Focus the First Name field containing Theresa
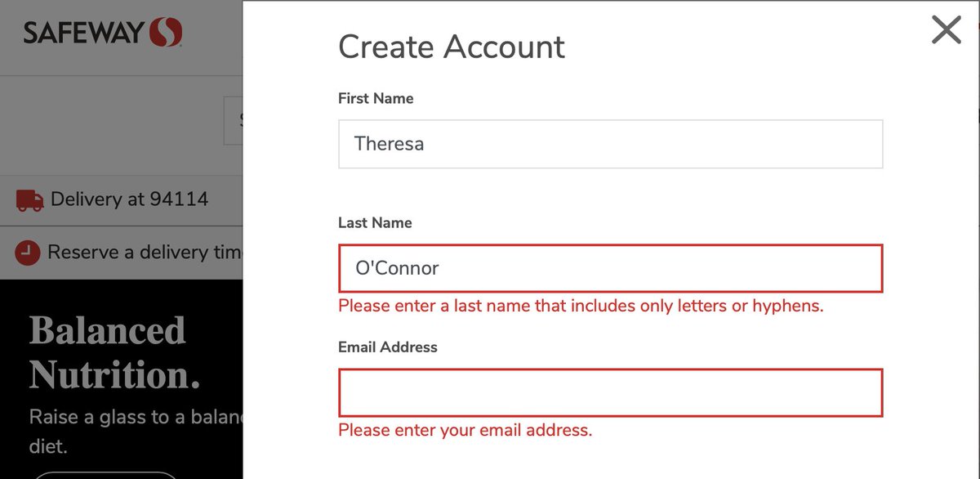 click(610, 145)
